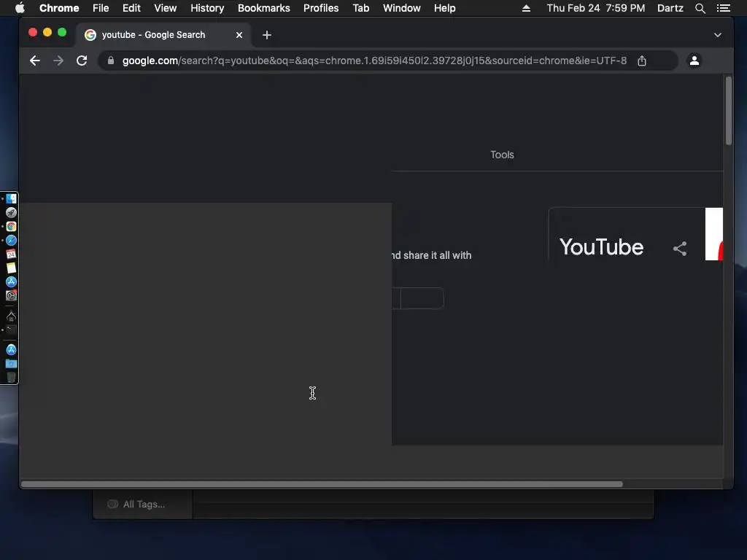Click the horizontal page scrollbar
747x560 pixels.
point(322,484)
